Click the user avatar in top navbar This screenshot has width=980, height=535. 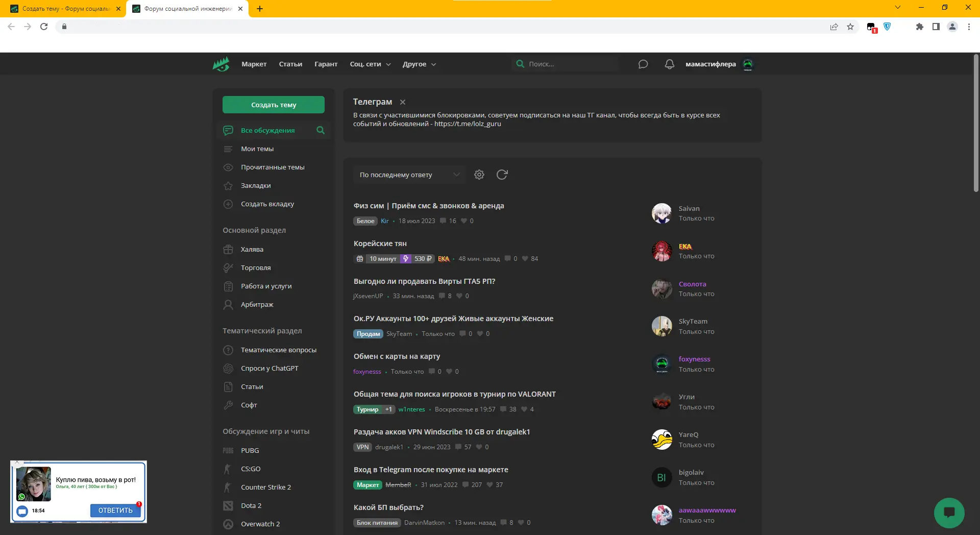click(748, 64)
